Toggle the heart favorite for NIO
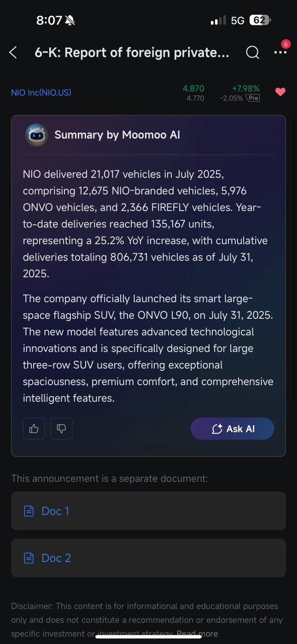Viewport: 297px width, 644px height. click(x=280, y=92)
